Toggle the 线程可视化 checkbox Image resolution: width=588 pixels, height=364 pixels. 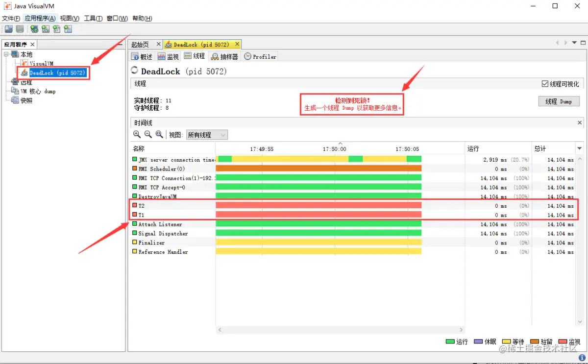545,84
